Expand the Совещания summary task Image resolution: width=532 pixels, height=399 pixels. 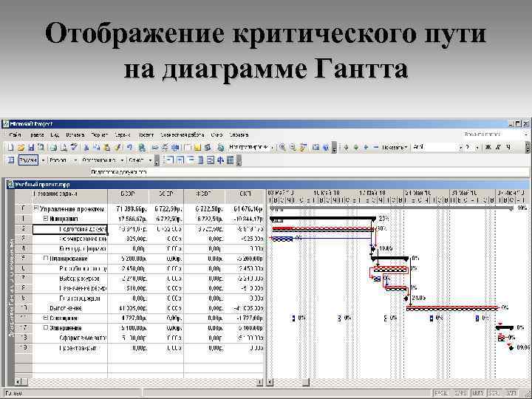[x=46, y=318]
